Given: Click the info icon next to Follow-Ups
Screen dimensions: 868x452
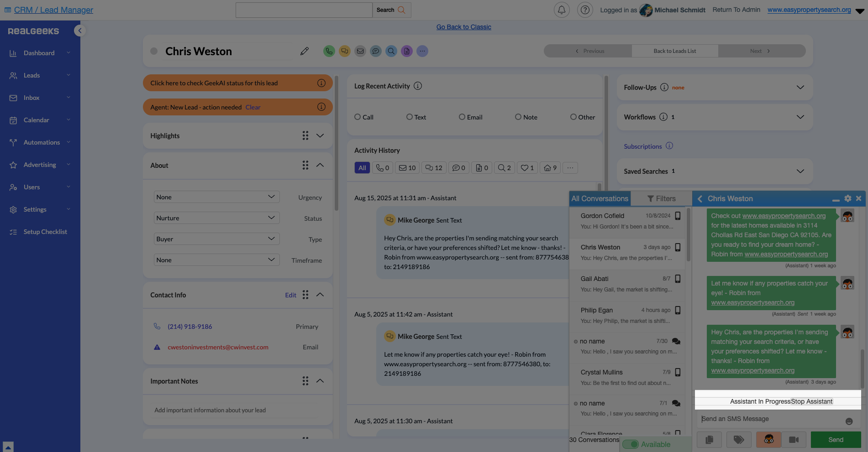Looking at the screenshot, I should (664, 87).
